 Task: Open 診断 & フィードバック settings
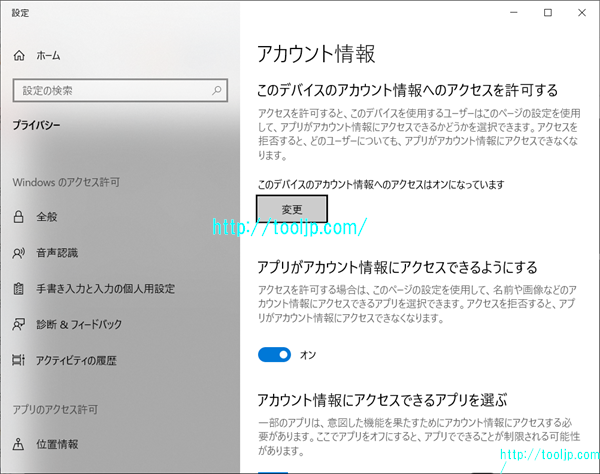click(79, 324)
